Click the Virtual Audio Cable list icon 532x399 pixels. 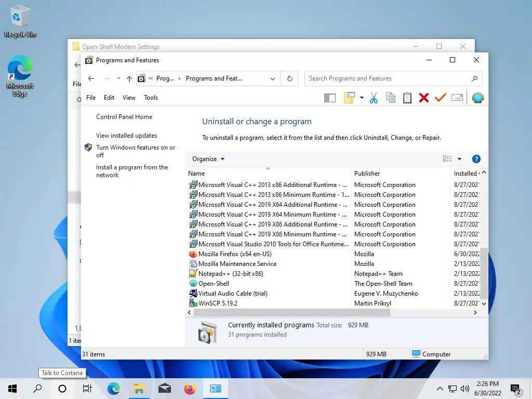pyautogui.click(x=193, y=293)
